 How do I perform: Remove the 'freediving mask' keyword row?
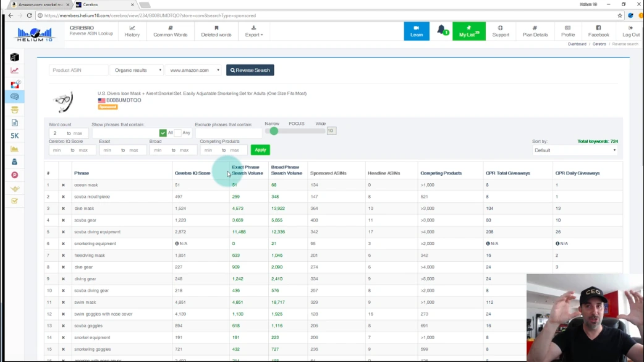tap(63, 256)
